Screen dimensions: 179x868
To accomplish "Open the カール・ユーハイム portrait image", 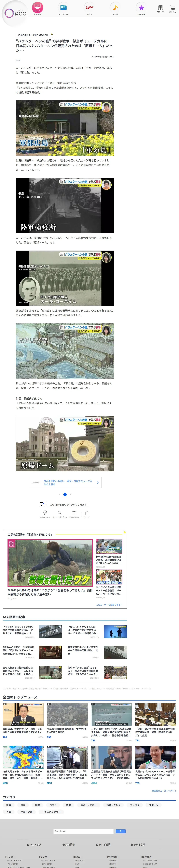I will (x=65, y=278).
